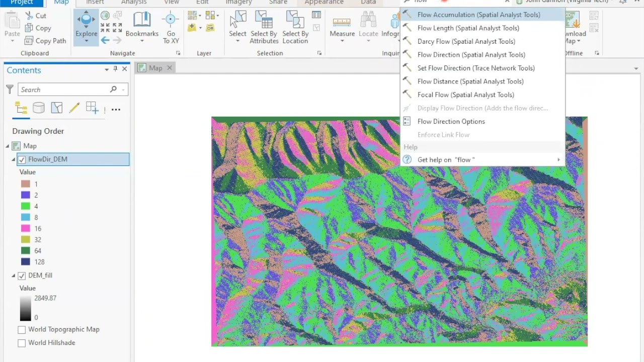Open the Insert ribbon tab
Viewport: 644px width, 362px height.
[x=95, y=3]
